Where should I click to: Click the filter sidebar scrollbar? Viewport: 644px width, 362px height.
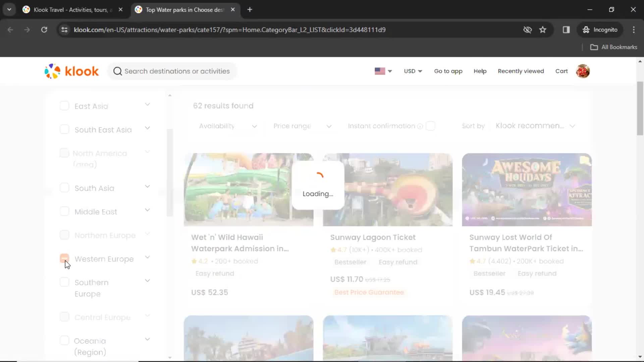click(170, 173)
